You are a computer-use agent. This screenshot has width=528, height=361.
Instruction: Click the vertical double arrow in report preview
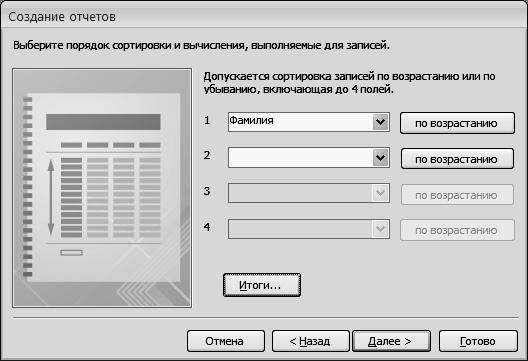click(x=51, y=198)
